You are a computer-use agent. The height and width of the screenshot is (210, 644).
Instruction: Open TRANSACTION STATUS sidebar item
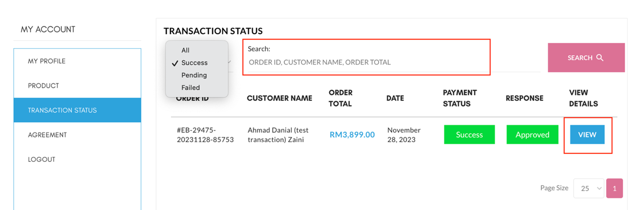point(62,110)
